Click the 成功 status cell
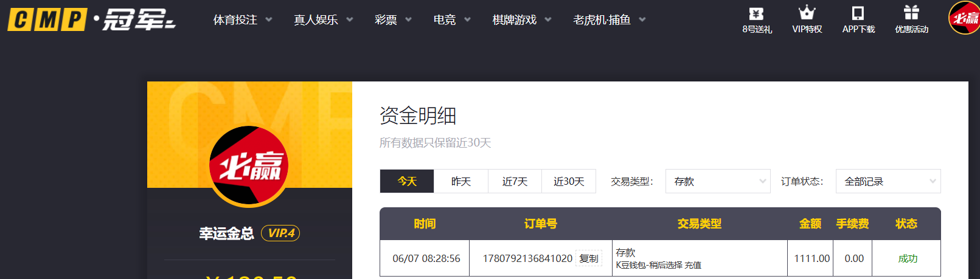Image resolution: width=980 pixels, height=279 pixels. 908,258
